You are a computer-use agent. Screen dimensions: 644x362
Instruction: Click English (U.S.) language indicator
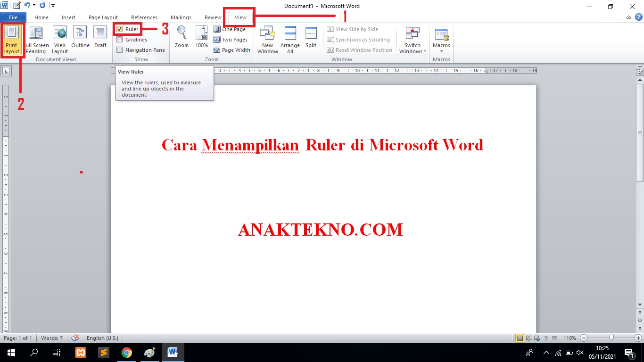(102, 338)
